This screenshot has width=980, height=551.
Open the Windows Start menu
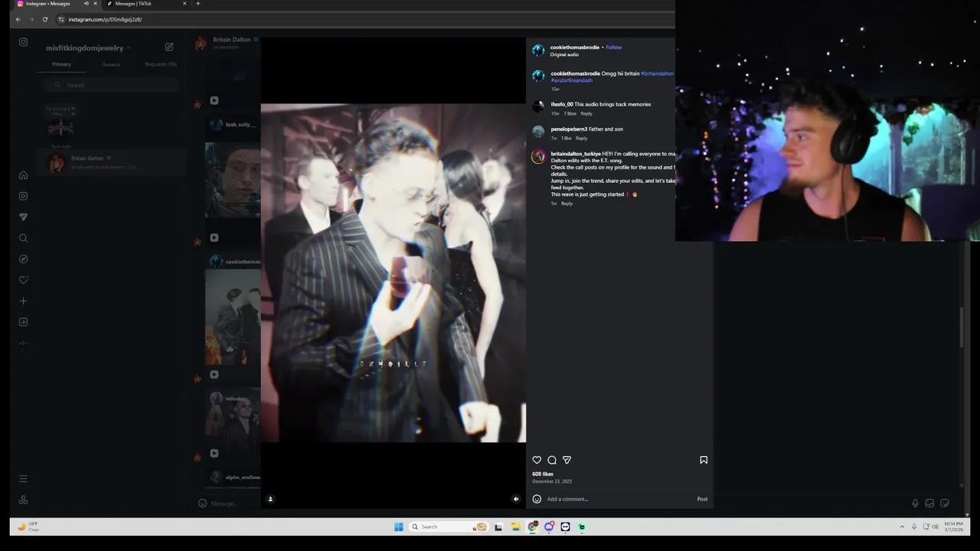pos(398,527)
